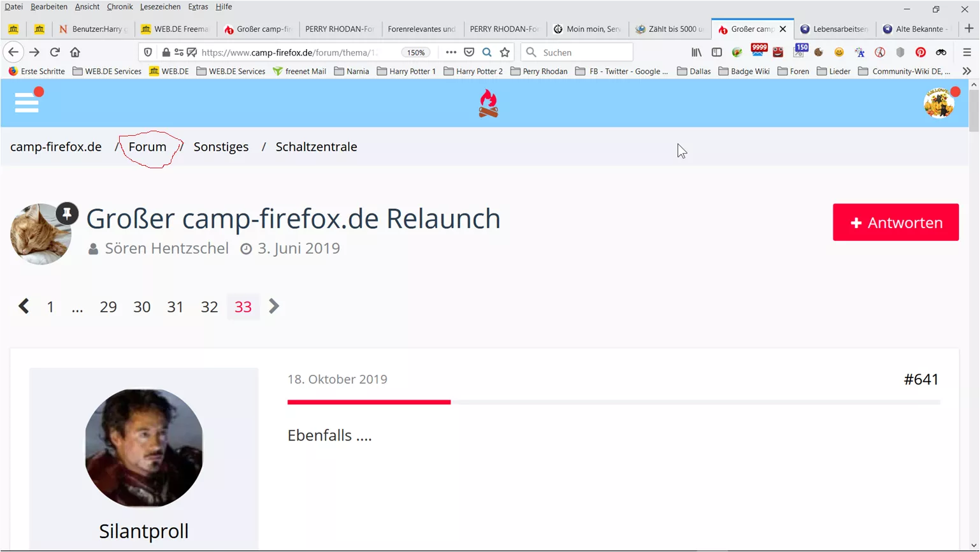The height and width of the screenshot is (552, 980).
Task: Click the Suchen search box
Action: point(577,52)
